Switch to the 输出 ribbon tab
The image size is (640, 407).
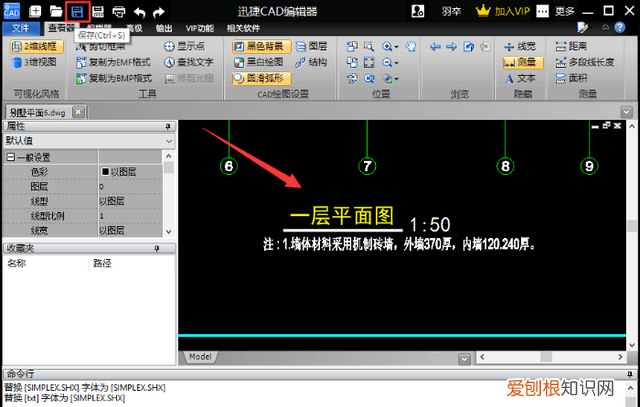164,28
